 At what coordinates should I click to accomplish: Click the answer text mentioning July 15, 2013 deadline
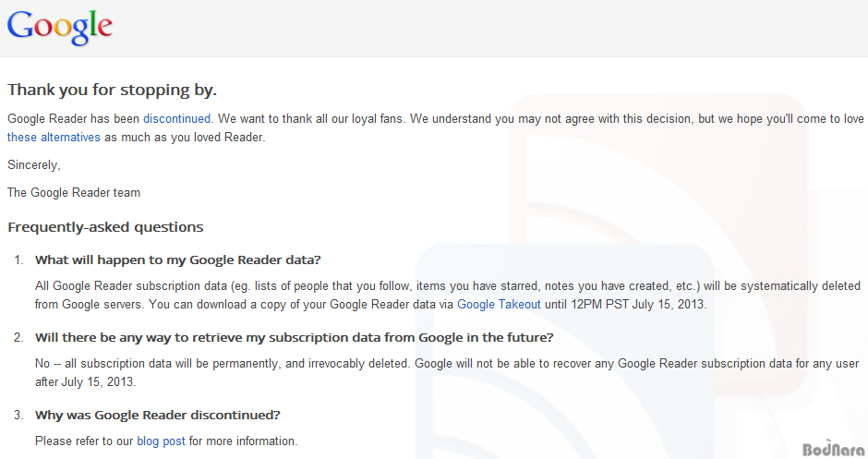tap(447, 296)
